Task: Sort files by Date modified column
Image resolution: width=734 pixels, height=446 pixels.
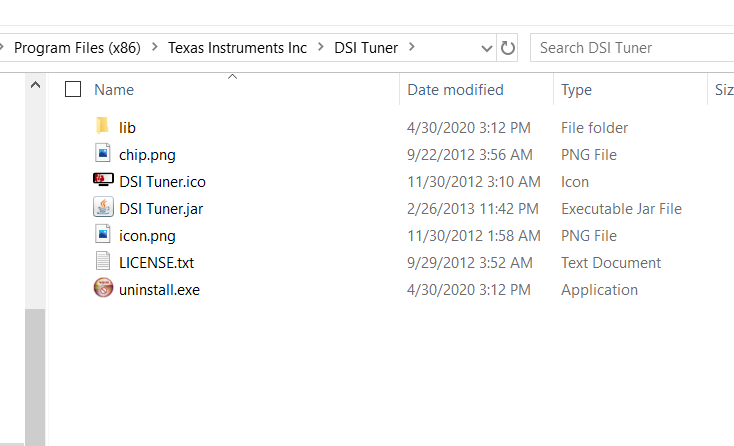Action: point(455,89)
